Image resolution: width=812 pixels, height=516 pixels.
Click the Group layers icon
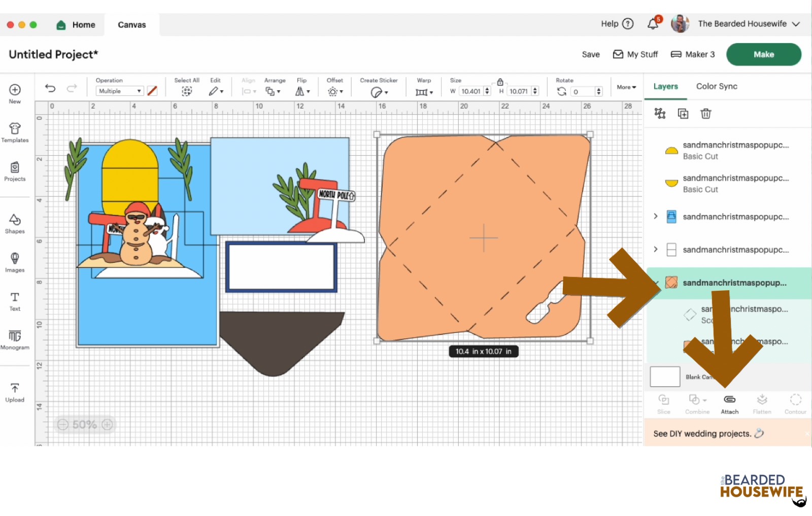660,113
